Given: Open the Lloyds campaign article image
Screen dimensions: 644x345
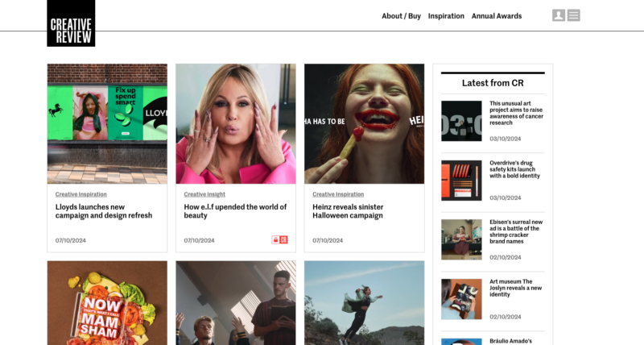Looking at the screenshot, I should tap(107, 124).
